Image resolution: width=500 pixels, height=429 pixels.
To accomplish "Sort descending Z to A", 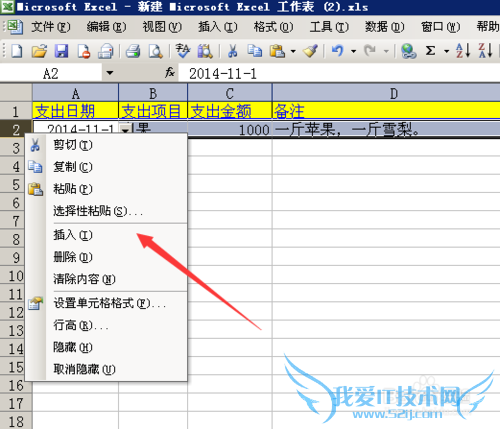I will (485, 51).
